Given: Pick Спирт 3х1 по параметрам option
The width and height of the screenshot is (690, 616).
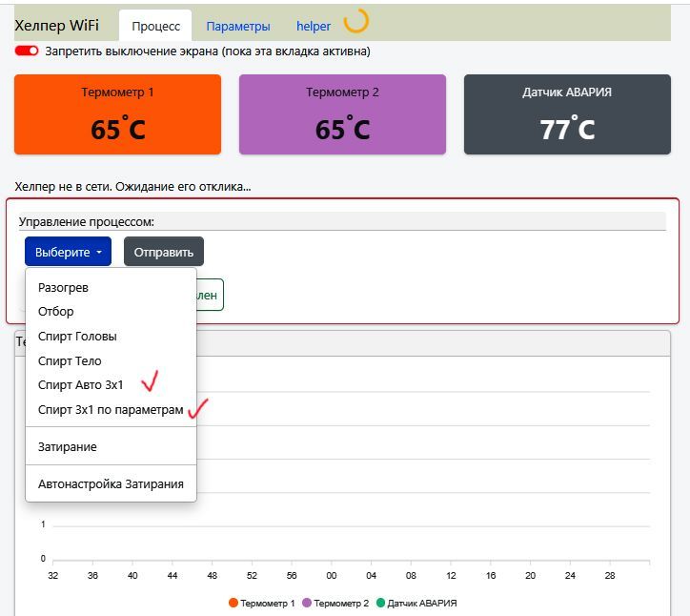Looking at the screenshot, I should tap(111, 409).
